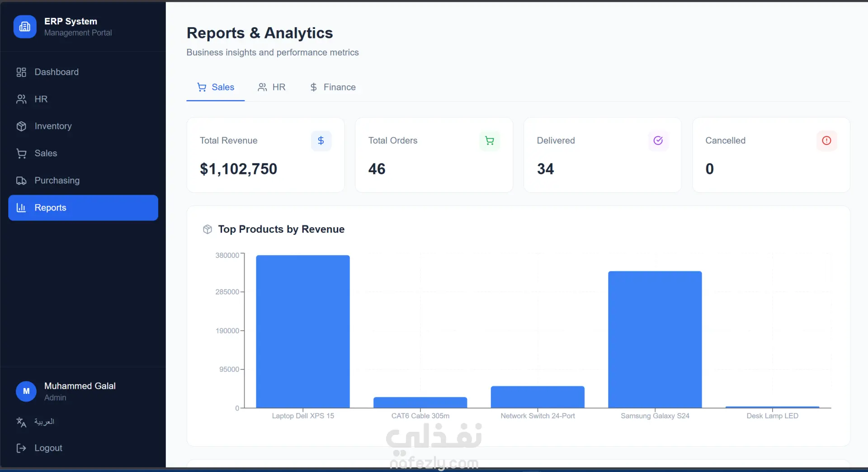Select the Sales reports tab
Screen dimensions: 868x472
(x=216, y=87)
